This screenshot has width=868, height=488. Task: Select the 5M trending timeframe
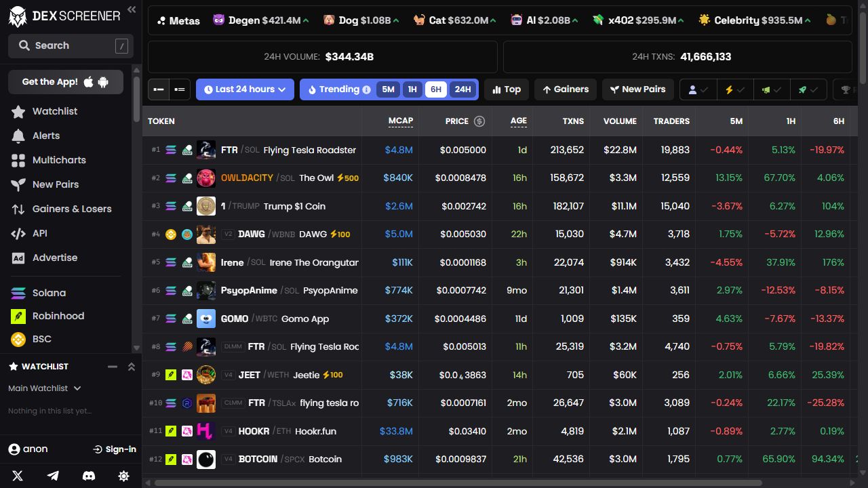tap(388, 89)
